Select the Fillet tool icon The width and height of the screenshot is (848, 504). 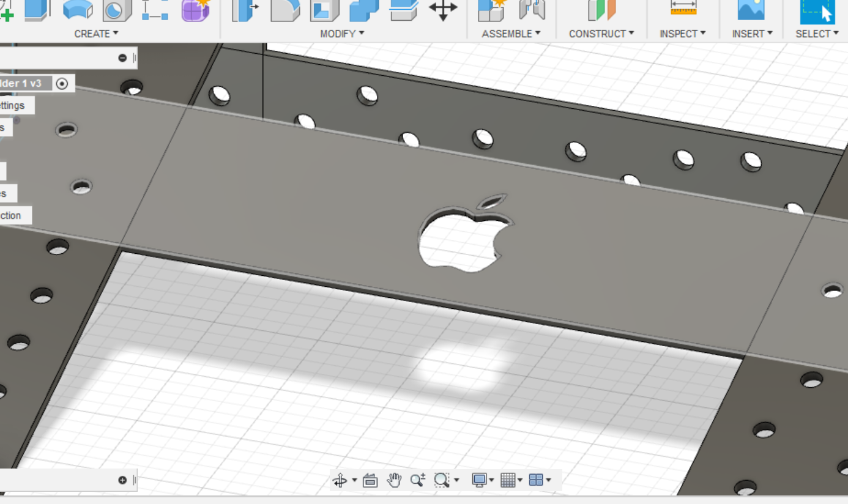pyautogui.click(x=285, y=10)
